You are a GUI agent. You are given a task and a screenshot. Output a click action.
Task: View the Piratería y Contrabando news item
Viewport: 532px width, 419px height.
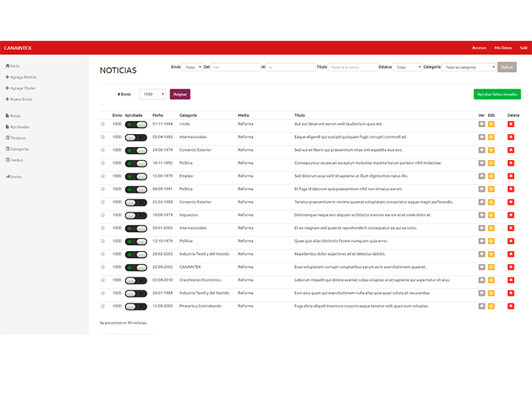point(482,307)
